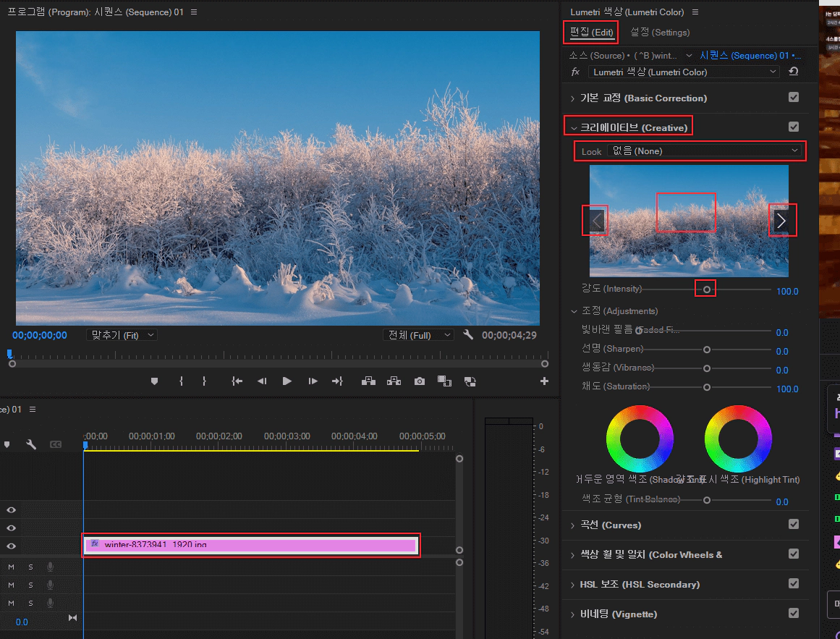Click the Highlight Tint color wheel
The height and width of the screenshot is (639, 840).
(x=738, y=439)
